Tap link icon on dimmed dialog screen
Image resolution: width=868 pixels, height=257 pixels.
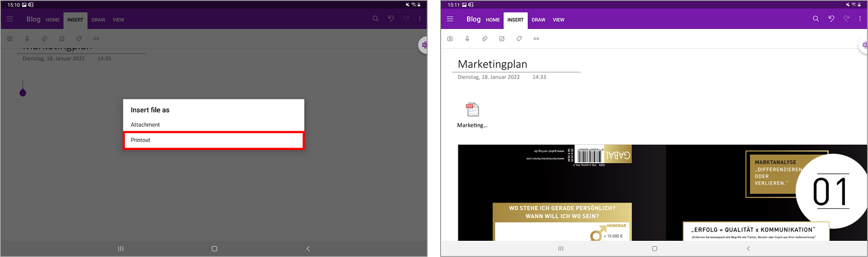(97, 39)
